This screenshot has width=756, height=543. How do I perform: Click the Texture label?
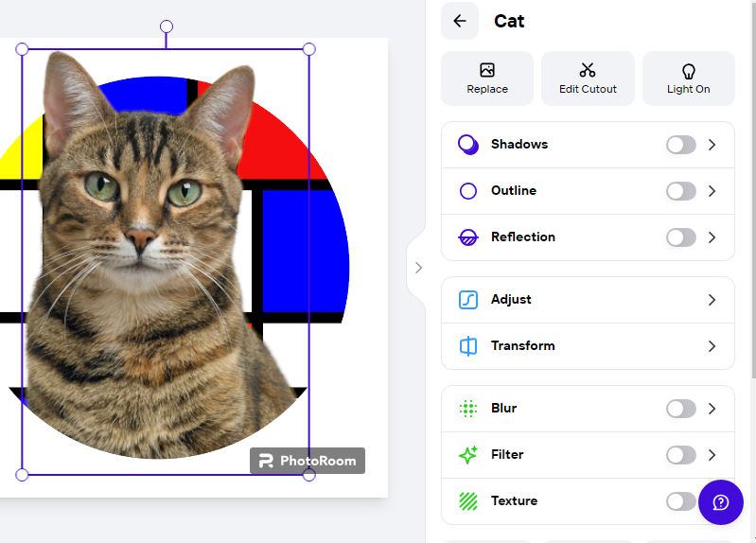514,500
